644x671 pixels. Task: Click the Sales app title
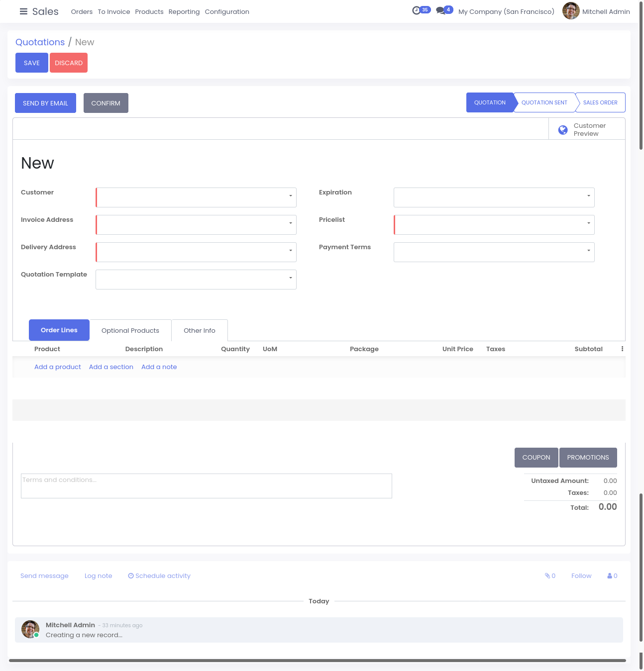click(x=45, y=11)
